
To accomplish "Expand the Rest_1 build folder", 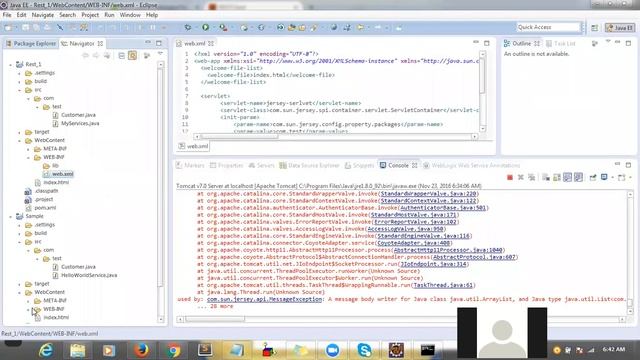I will 19,82.
